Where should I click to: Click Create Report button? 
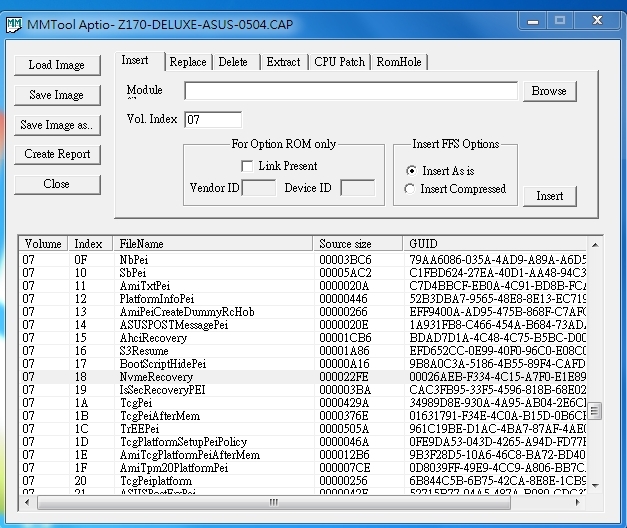(57, 154)
